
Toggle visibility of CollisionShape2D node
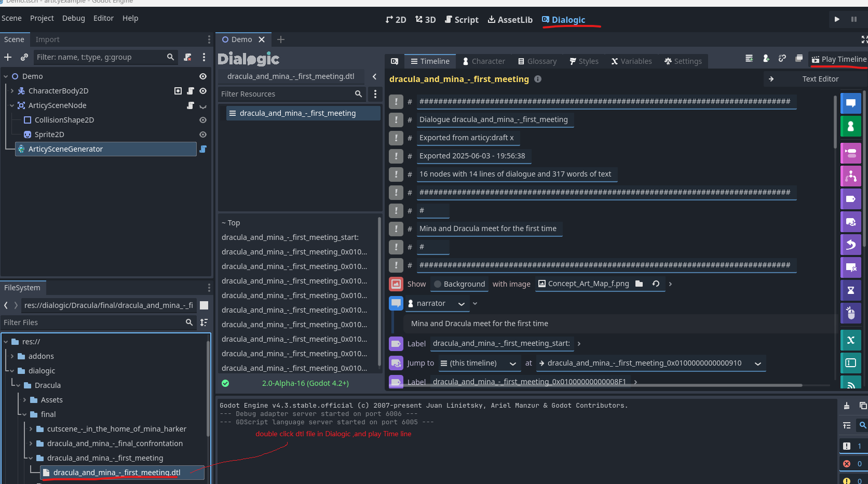203,120
